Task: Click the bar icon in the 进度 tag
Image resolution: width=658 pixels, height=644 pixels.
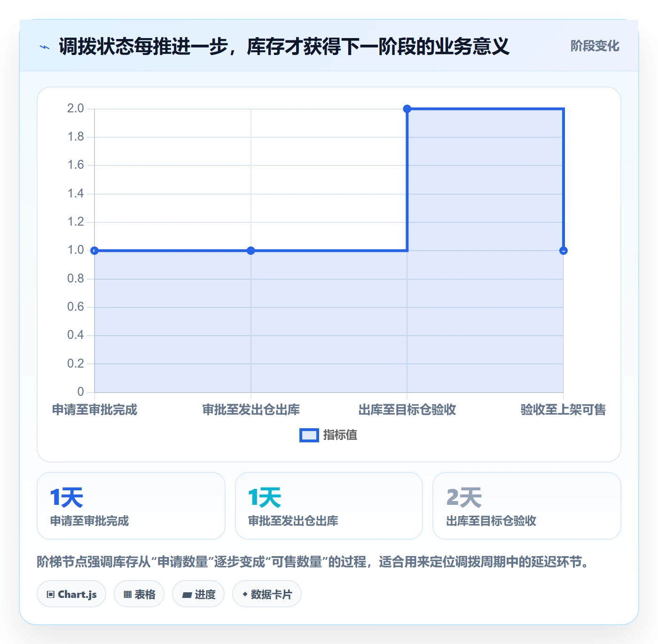Action: coord(187,595)
